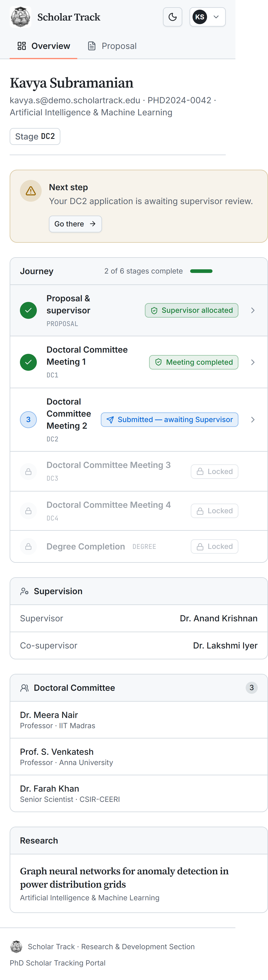Expand Doctoral Committee Meeting 1 chevron

pyautogui.click(x=253, y=362)
